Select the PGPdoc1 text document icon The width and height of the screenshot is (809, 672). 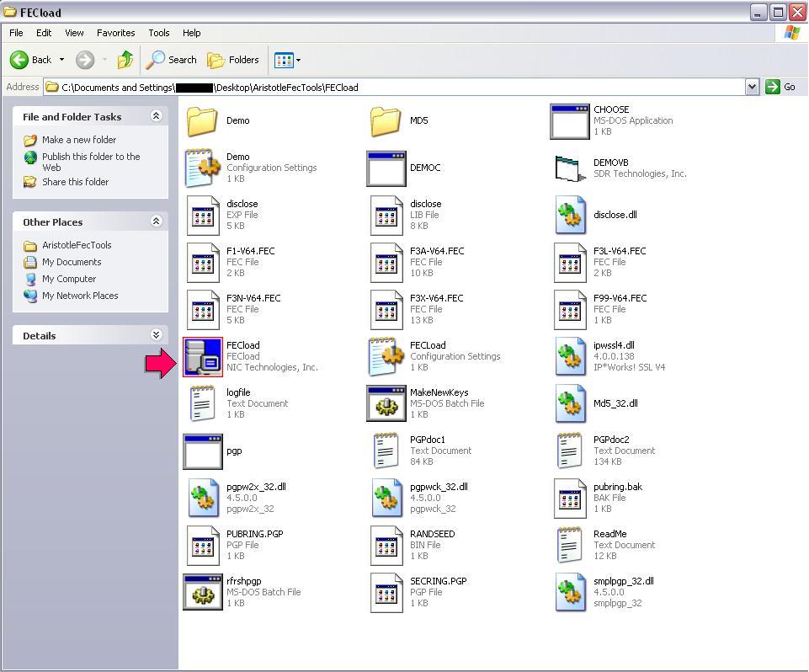(x=386, y=451)
